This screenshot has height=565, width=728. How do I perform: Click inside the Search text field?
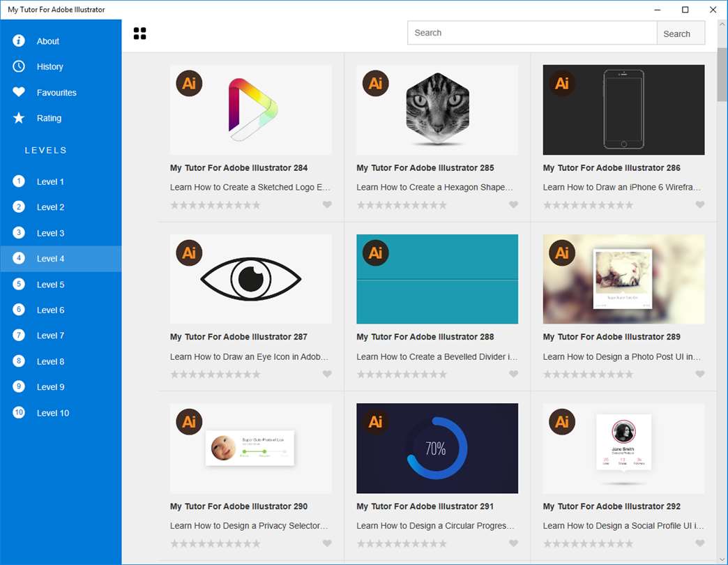pyautogui.click(x=532, y=33)
